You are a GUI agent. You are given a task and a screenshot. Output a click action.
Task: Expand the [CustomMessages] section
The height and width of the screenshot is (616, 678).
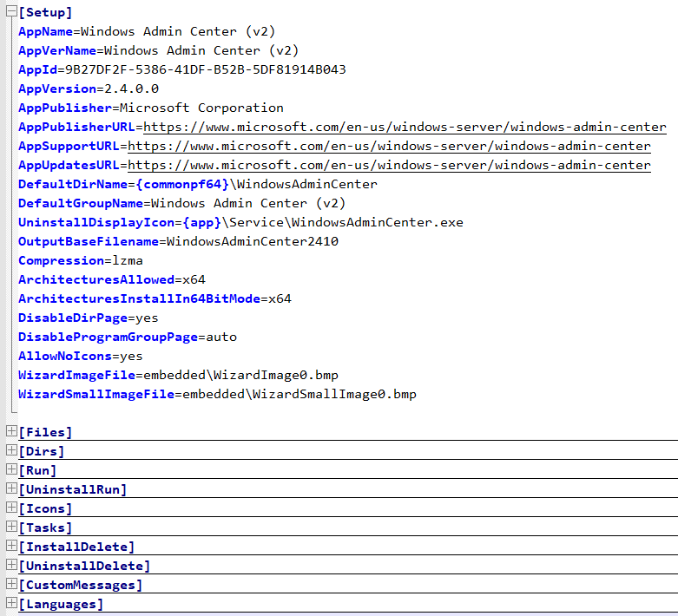tap(10, 584)
